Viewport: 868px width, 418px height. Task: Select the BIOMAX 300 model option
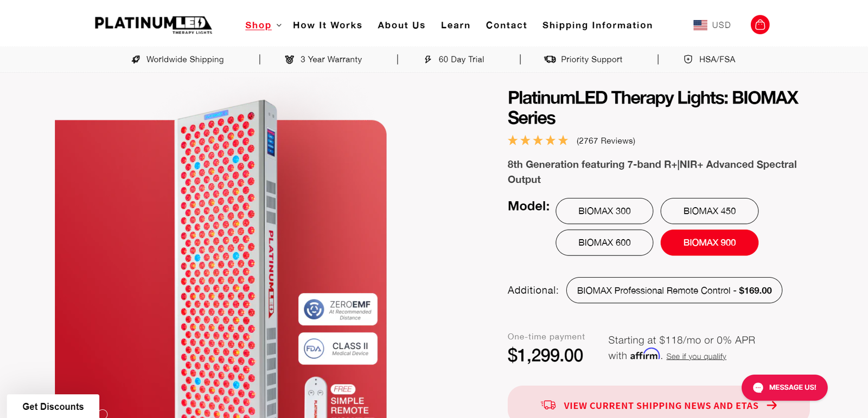pyautogui.click(x=604, y=211)
